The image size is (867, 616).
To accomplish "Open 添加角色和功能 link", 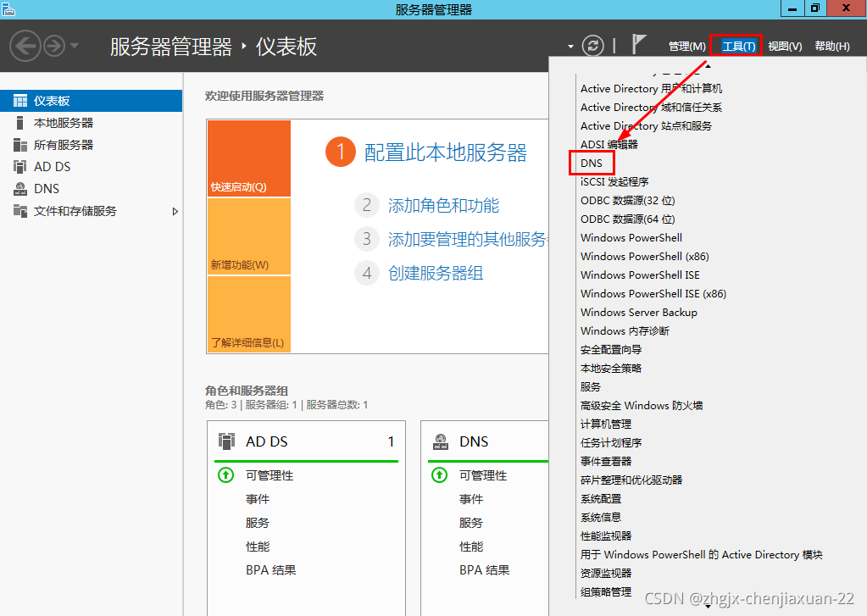I will (443, 206).
